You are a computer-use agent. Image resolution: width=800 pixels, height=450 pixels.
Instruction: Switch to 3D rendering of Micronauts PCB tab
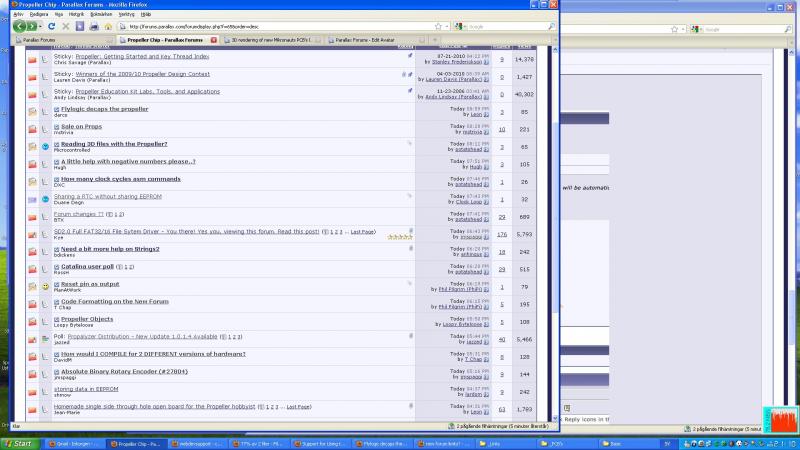coord(272,40)
